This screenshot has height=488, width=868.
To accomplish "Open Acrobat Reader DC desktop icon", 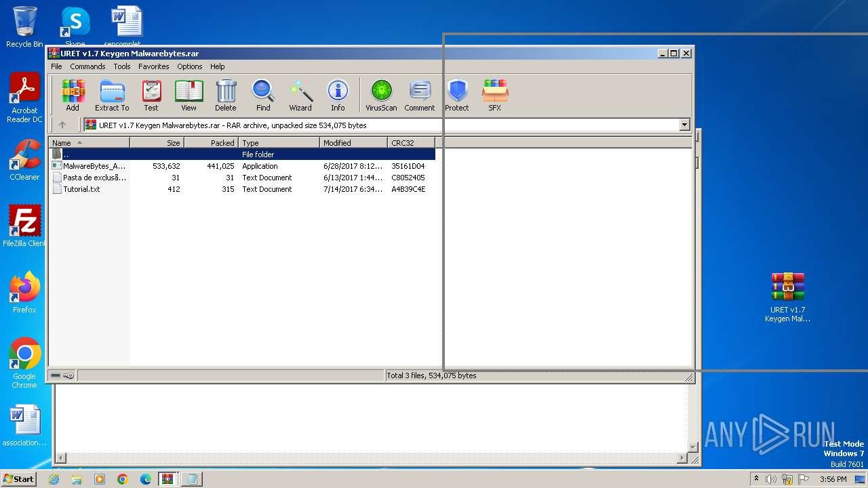I will pyautogui.click(x=24, y=98).
